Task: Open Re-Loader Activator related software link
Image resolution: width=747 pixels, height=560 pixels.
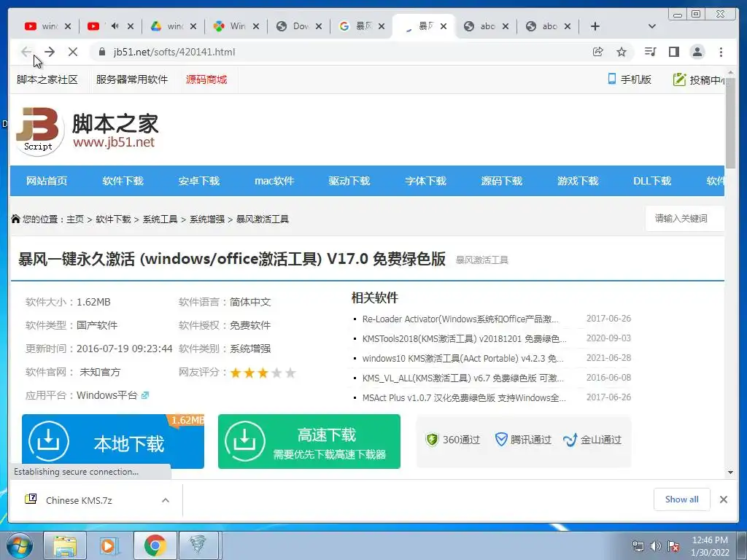Action: coord(460,319)
